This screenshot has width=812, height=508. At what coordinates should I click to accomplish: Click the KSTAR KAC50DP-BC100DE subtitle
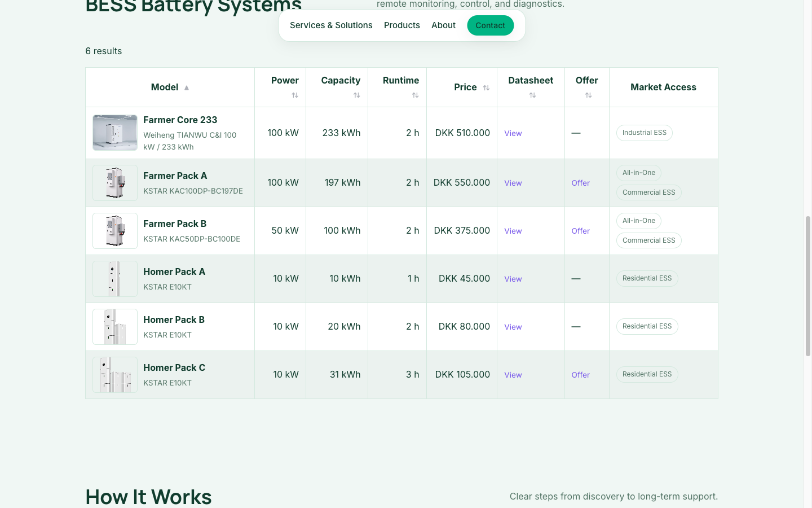pos(192,239)
